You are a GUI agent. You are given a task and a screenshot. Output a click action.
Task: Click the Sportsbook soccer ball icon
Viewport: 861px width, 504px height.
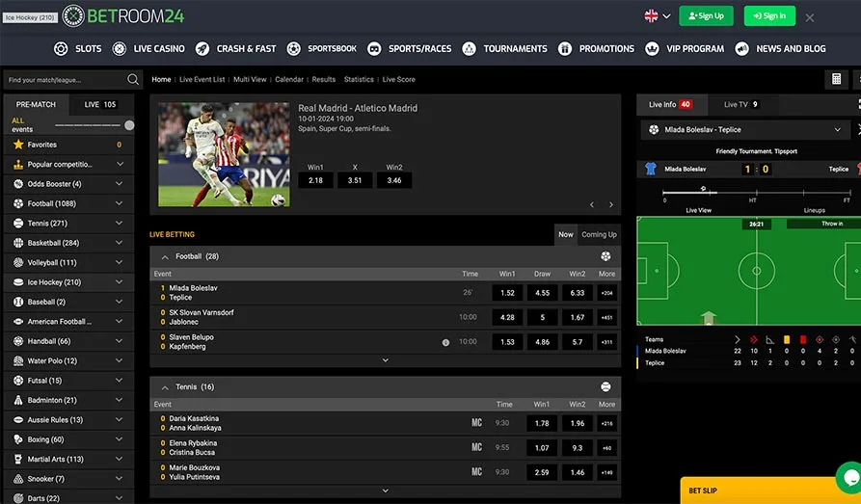click(x=294, y=49)
